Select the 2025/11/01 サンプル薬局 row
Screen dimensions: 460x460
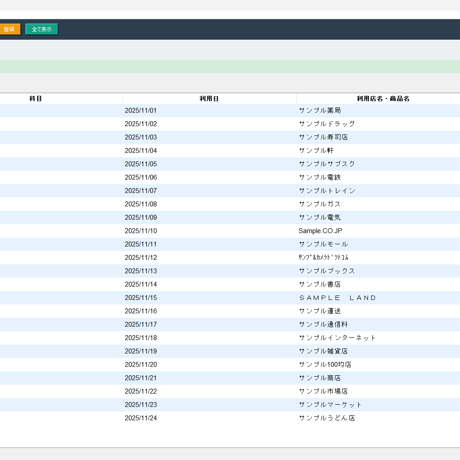[230, 111]
